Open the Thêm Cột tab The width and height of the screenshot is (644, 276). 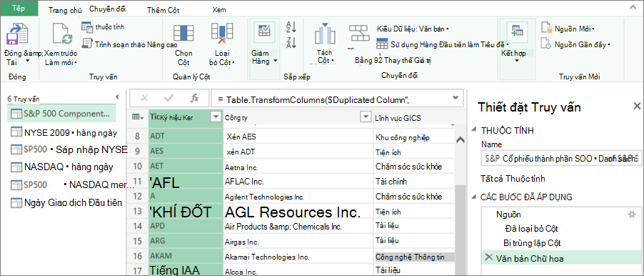point(163,10)
